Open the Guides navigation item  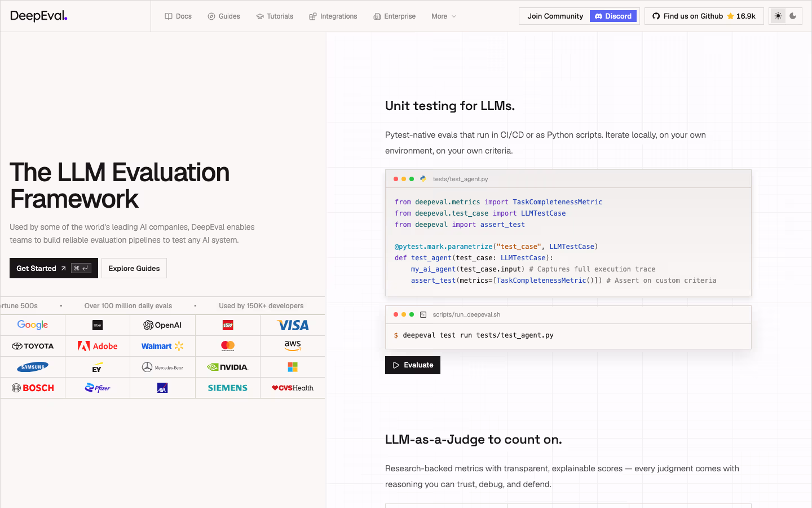pos(224,16)
